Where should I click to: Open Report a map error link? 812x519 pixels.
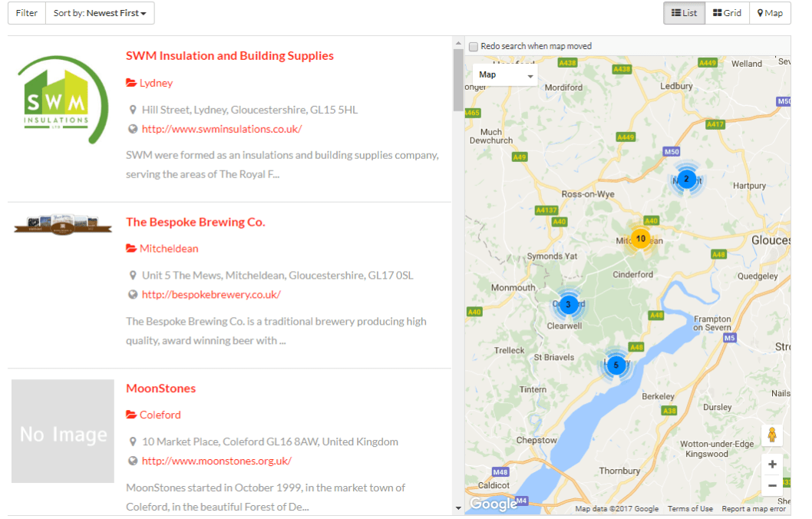754,509
